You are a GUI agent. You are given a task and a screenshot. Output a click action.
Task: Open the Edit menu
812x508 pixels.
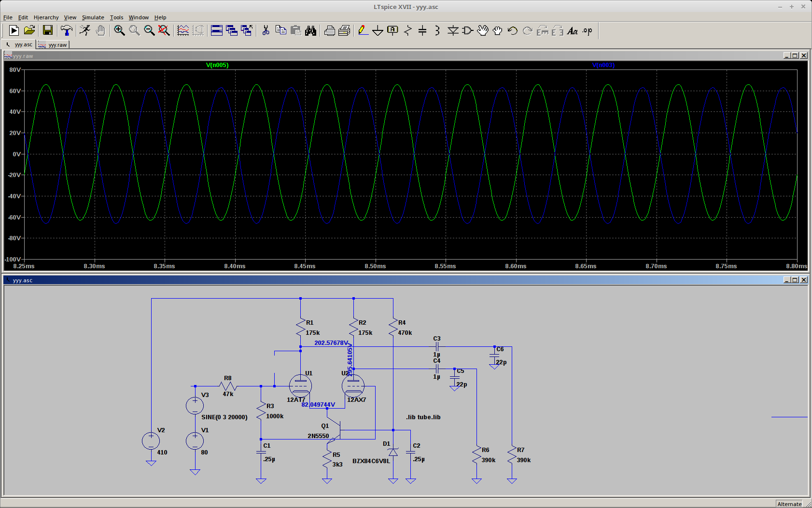pos(23,17)
